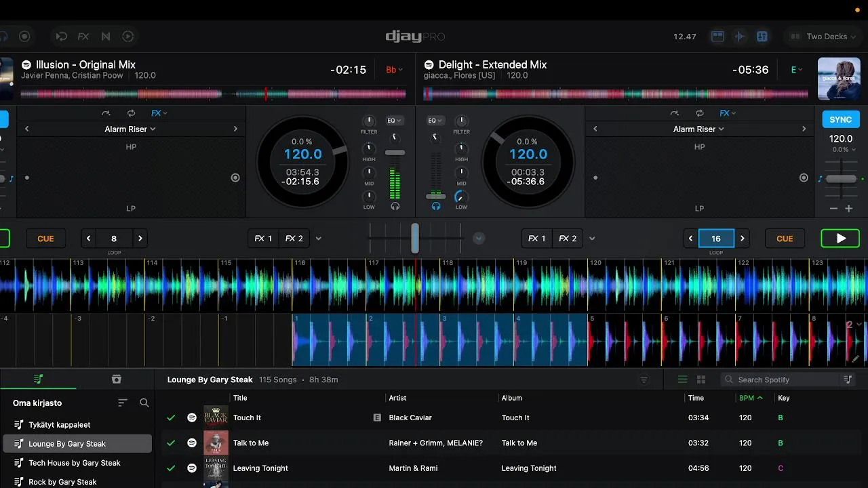Viewport: 868px width, 488px height.
Task: Open library search magnifier in Oma kirjasto
Action: (144, 403)
